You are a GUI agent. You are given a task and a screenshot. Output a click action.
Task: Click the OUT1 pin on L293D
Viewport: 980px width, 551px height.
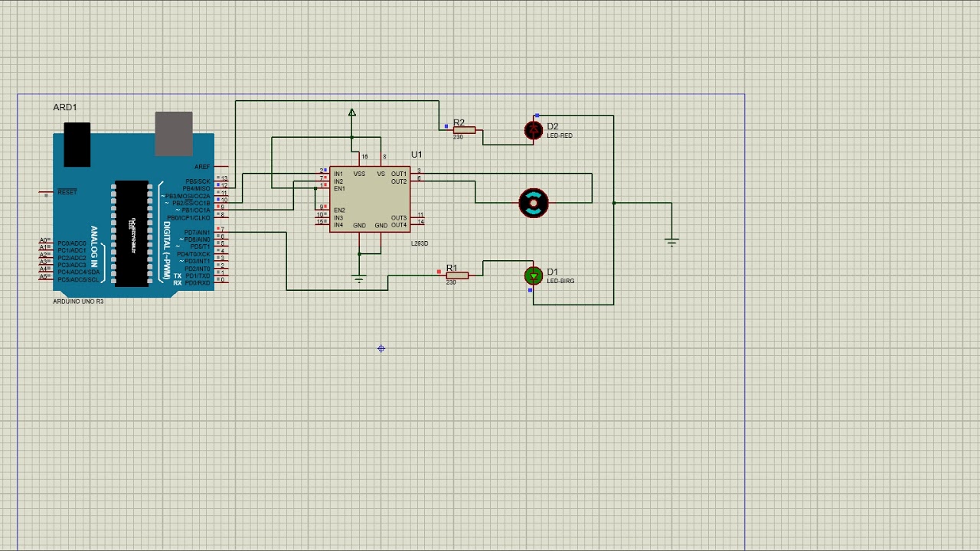399,174
